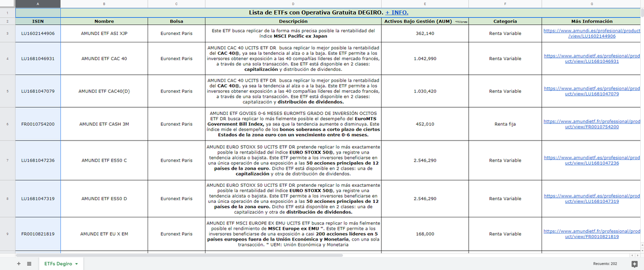
Task: Click the Descripción header cell
Action: coord(293,21)
